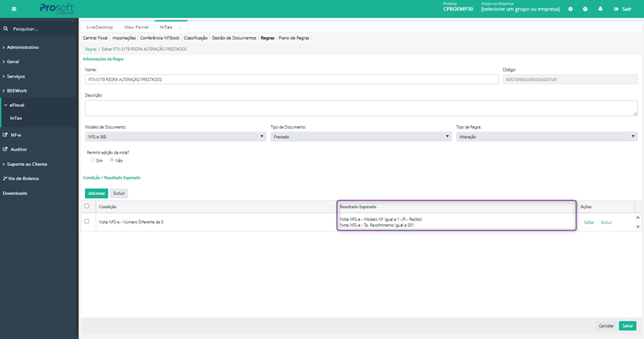Image resolution: width=644 pixels, height=339 pixels.
Task: Open the Modelo de Documento dropdown
Action: click(x=175, y=137)
